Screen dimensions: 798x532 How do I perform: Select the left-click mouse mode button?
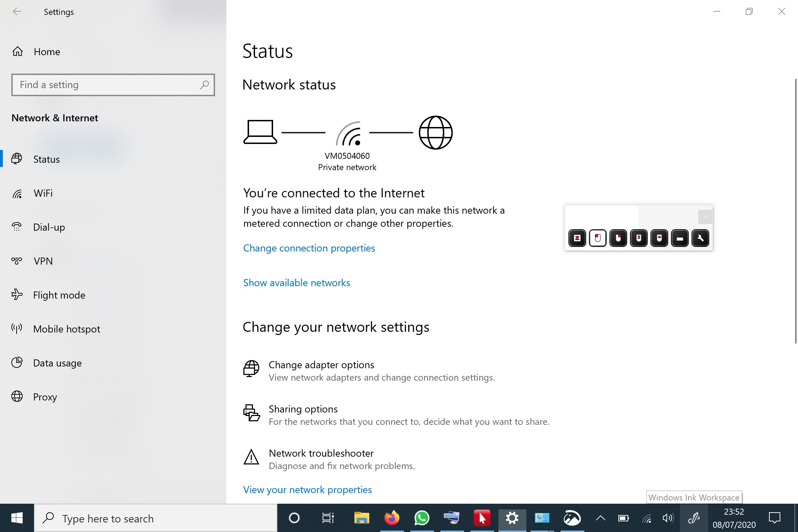click(x=598, y=238)
